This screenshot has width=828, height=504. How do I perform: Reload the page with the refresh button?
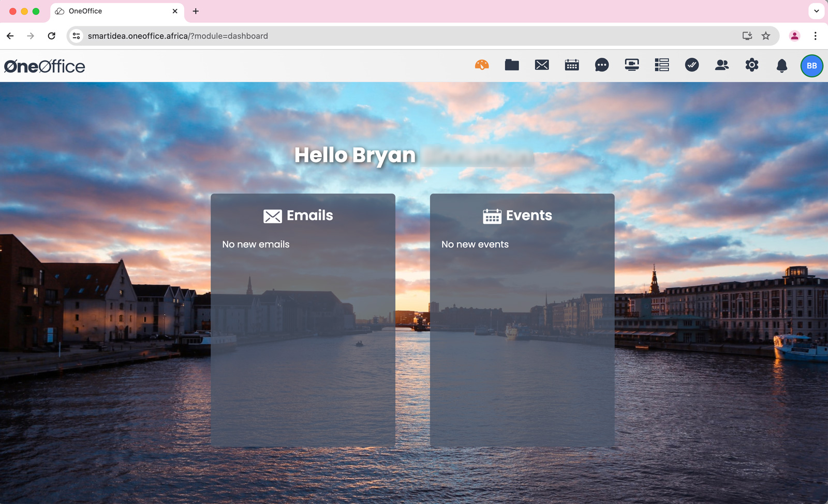(52, 36)
